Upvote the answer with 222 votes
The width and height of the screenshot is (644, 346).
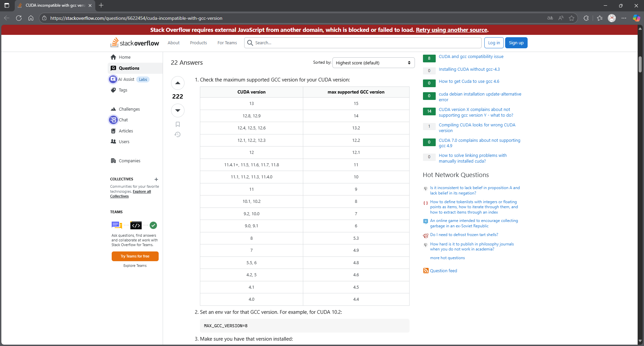[x=178, y=83]
